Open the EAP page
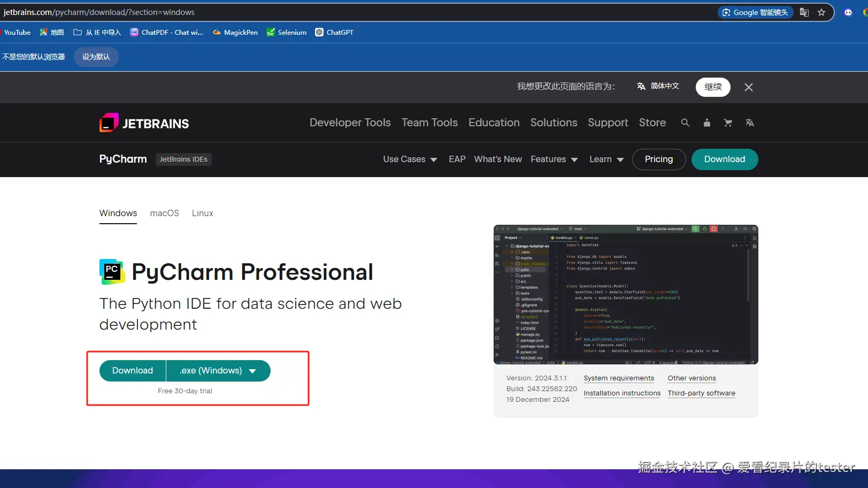This screenshot has width=868, height=488. [457, 159]
